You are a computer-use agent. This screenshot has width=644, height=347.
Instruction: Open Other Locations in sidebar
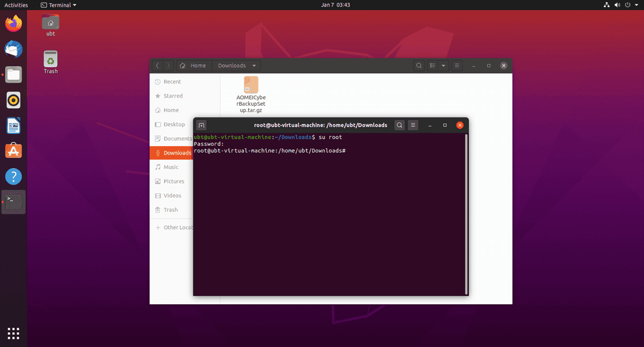coord(177,227)
